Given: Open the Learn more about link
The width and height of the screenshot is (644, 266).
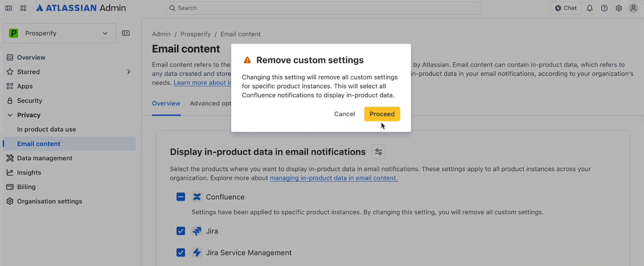Looking at the screenshot, I should coord(202,83).
